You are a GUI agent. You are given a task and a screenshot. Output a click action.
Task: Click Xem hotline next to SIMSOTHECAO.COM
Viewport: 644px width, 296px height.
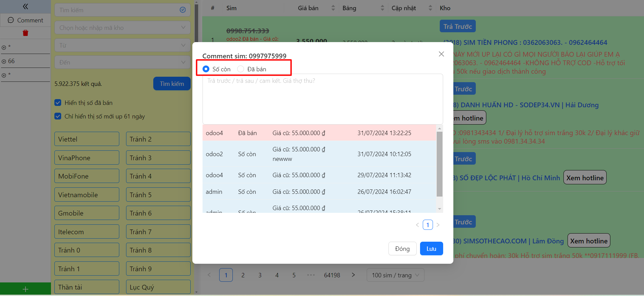589,241
